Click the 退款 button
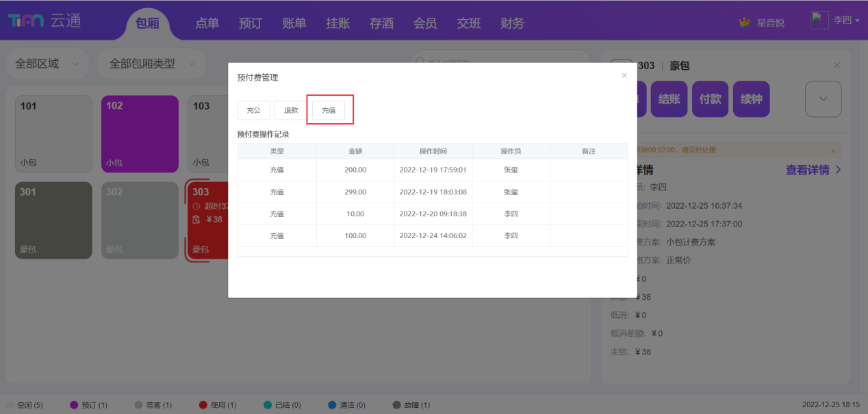The width and height of the screenshot is (868, 414). click(291, 110)
